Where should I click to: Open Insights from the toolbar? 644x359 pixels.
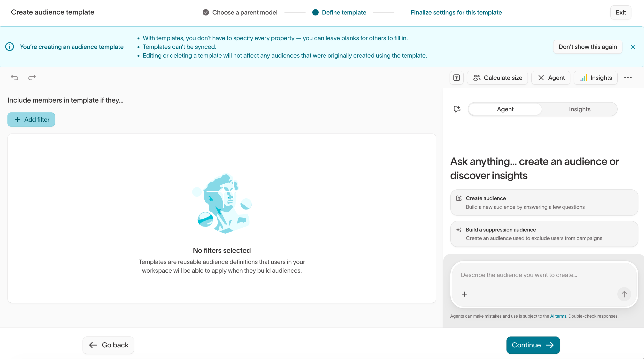click(596, 78)
